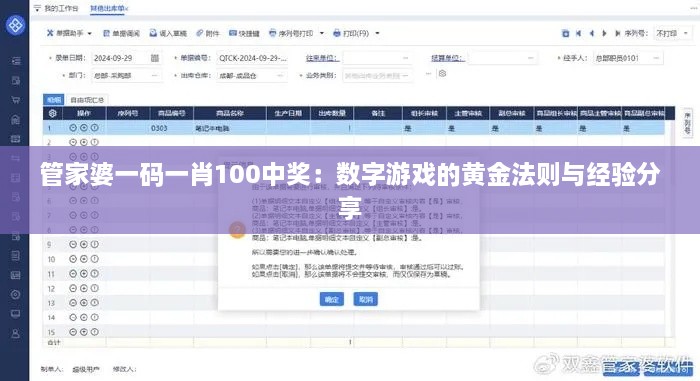The height and width of the screenshot is (381, 700).
Task: Open the 序列号 不打印 dropdown
Action: click(673, 33)
